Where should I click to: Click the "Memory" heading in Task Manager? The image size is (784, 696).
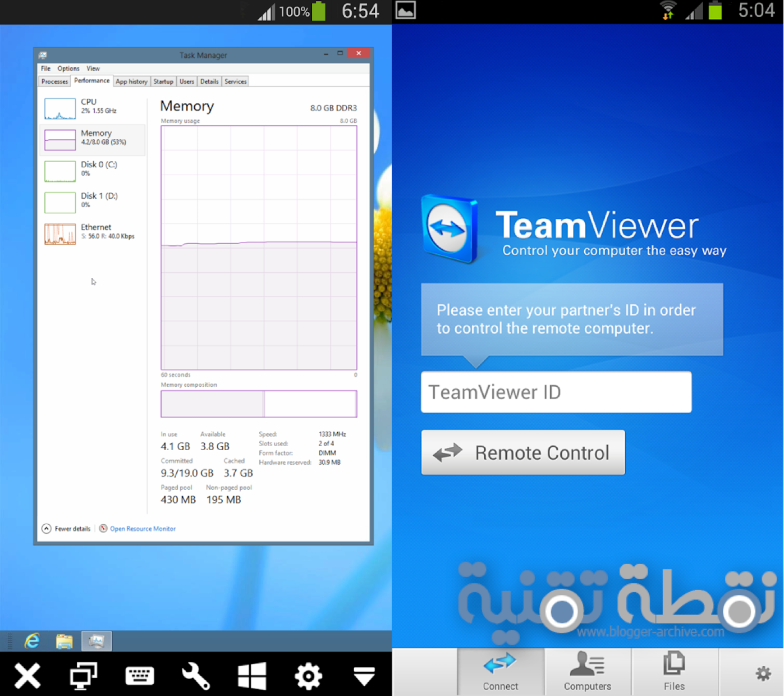click(187, 106)
